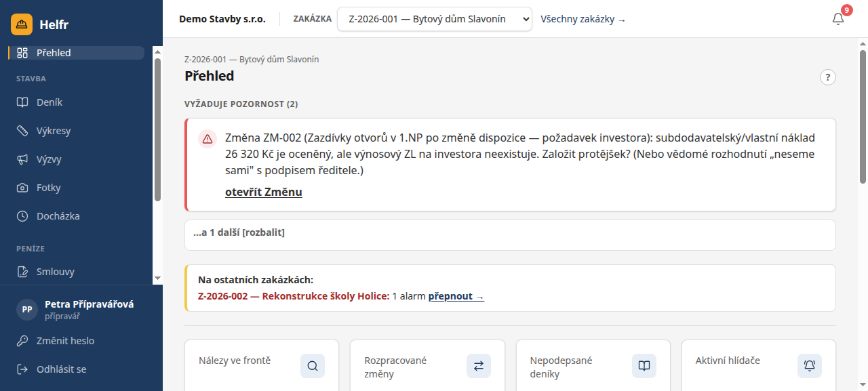
Task: Click the sidebar scrollbar up arrow
Action: pyautogui.click(x=157, y=51)
